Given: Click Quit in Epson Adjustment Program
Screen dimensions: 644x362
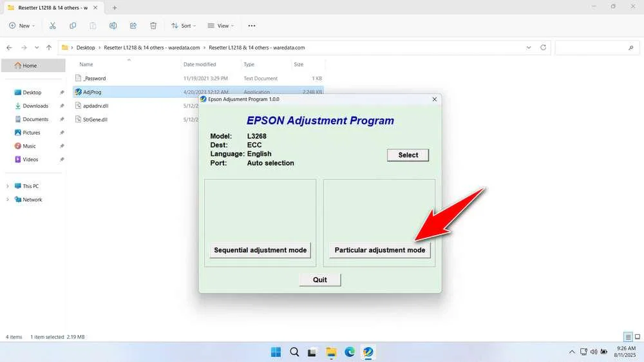Looking at the screenshot, I should [320, 280].
